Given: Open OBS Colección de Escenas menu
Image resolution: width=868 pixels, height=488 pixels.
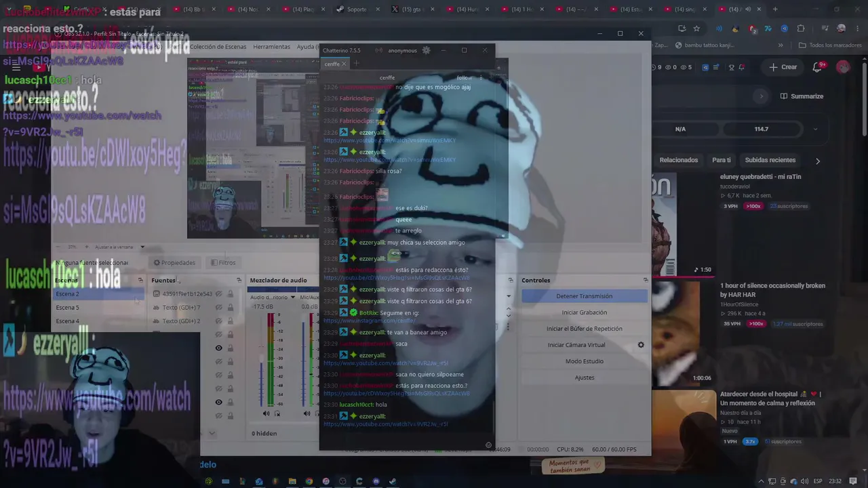Looking at the screenshot, I should tap(219, 47).
